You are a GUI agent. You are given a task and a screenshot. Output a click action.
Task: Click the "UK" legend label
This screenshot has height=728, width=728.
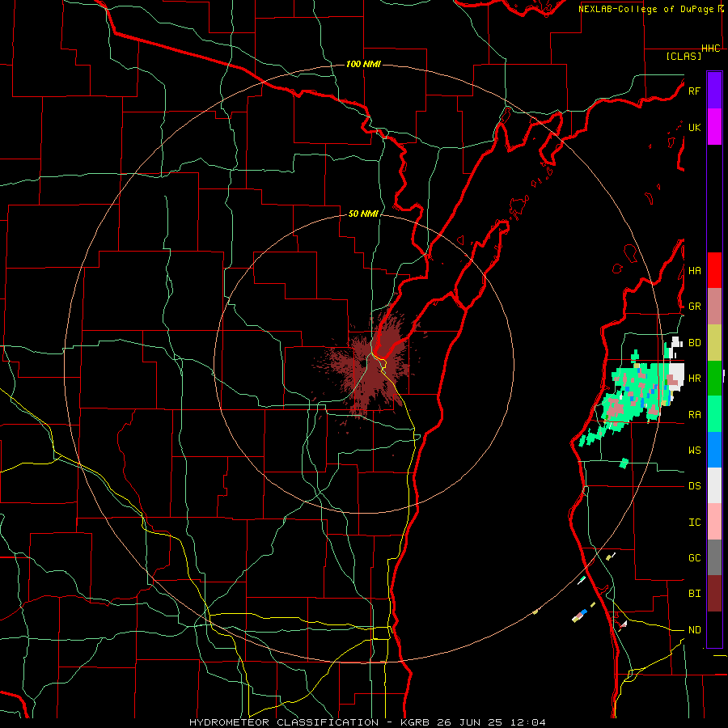[x=694, y=128]
